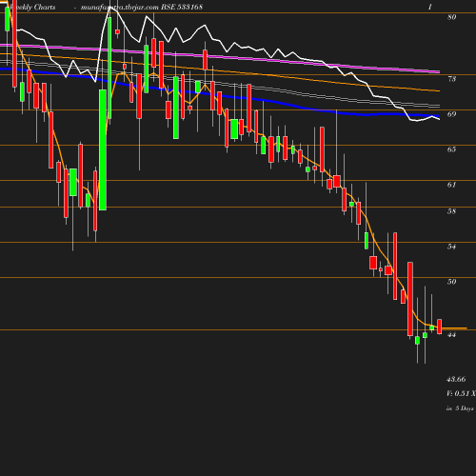Click the price axis label 65

[452, 149]
